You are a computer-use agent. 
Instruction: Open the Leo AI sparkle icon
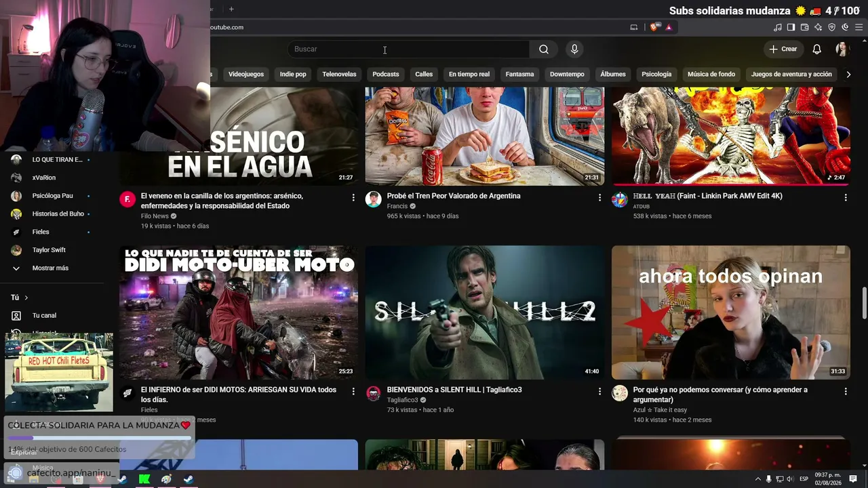click(818, 27)
